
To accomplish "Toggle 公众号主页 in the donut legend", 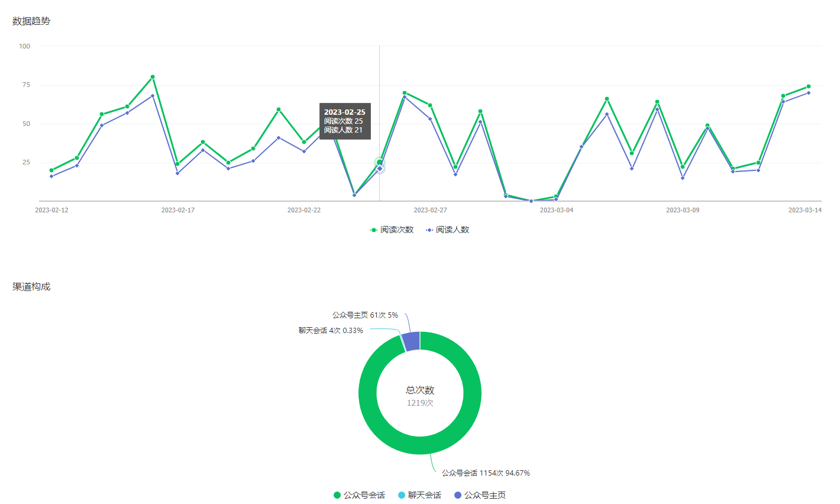I will point(480,495).
